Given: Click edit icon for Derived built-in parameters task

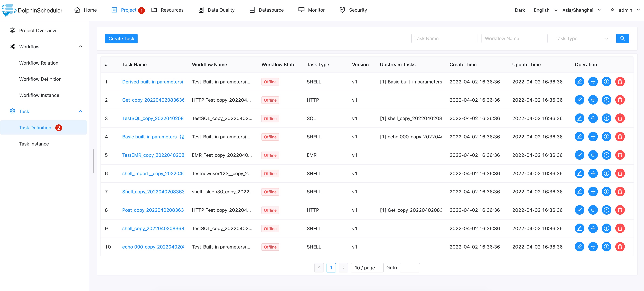Looking at the screenshot, I should (579, 82).
